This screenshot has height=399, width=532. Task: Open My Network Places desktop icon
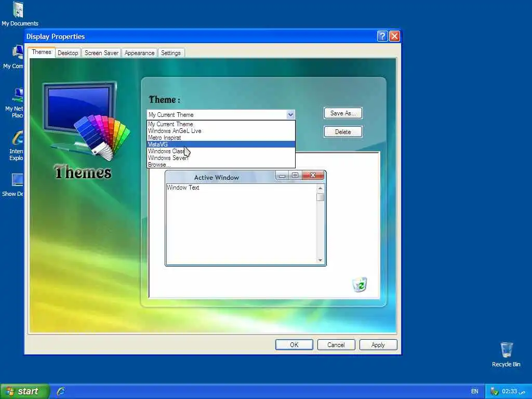(15, 102)
